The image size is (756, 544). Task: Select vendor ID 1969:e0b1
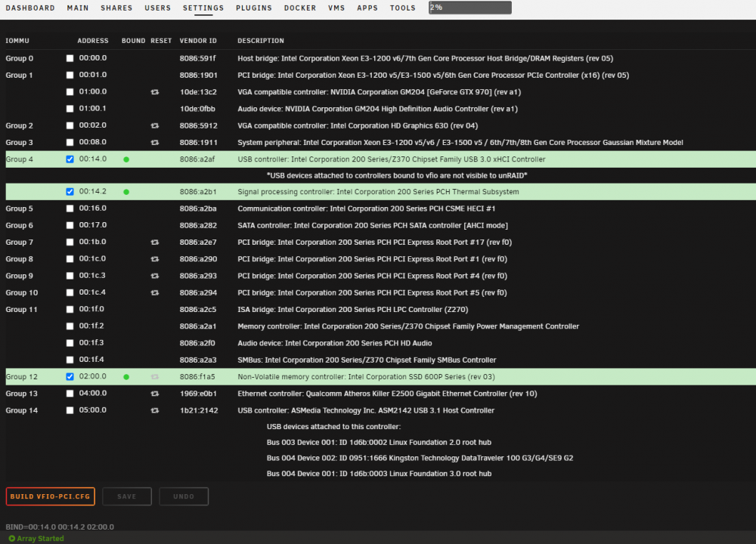click(x=198, y=394)
